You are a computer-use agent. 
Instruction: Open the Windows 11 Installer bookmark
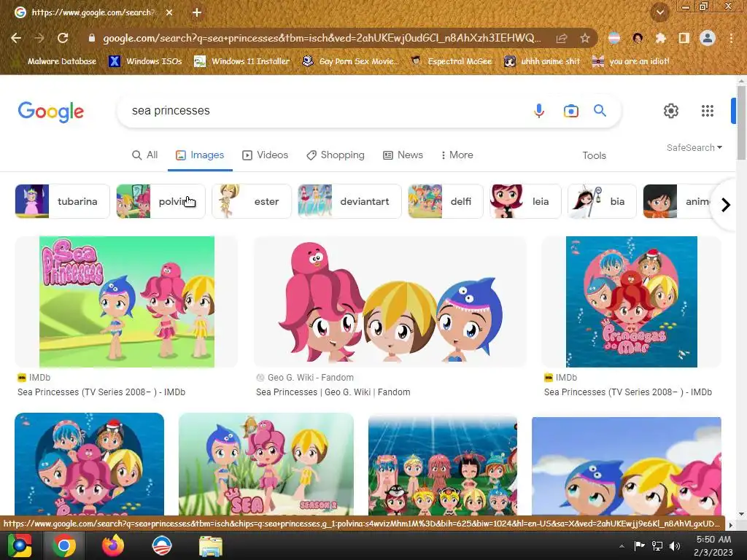242,61
